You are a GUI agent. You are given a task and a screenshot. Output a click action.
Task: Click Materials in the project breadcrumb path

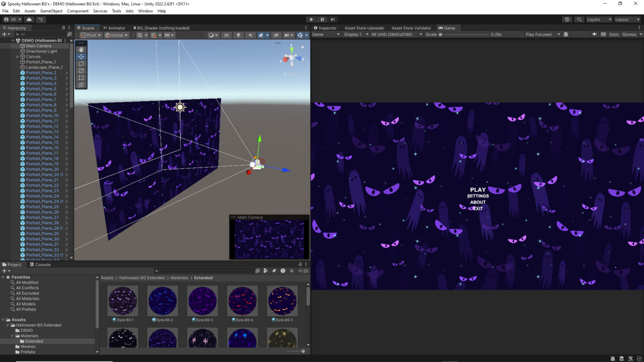pos(179,278)
